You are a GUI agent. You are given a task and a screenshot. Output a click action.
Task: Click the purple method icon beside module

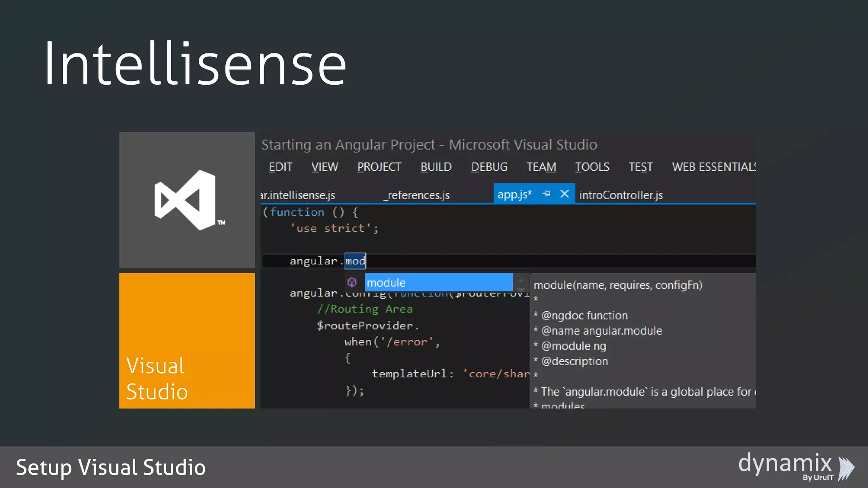[352, 282]
